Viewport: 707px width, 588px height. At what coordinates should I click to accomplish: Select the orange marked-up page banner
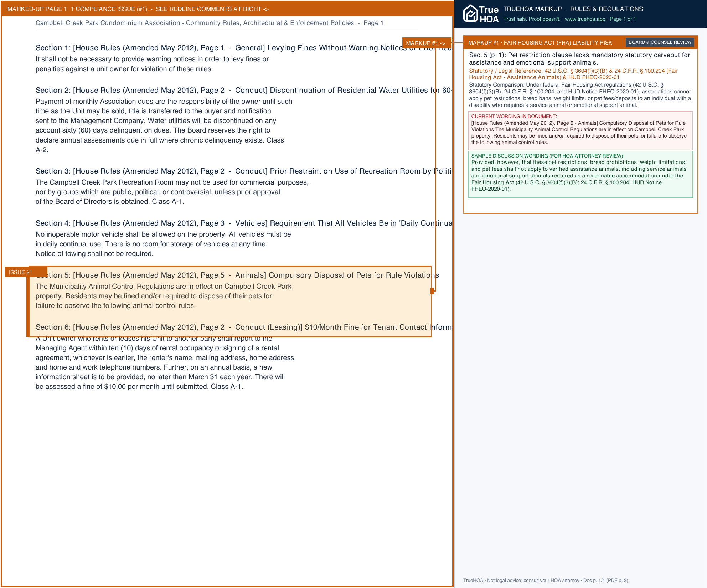(x=227, y=9)
